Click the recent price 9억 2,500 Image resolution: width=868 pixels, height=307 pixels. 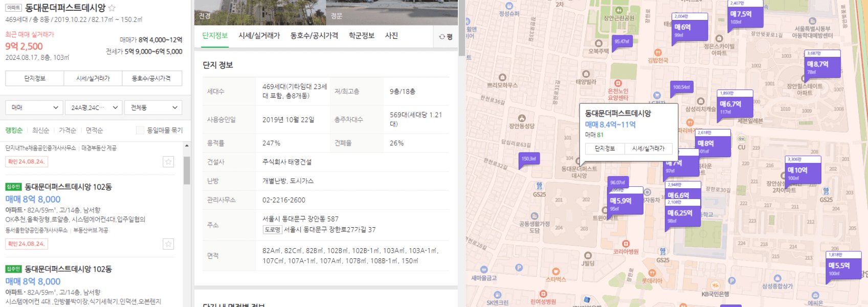pos(24,46)
